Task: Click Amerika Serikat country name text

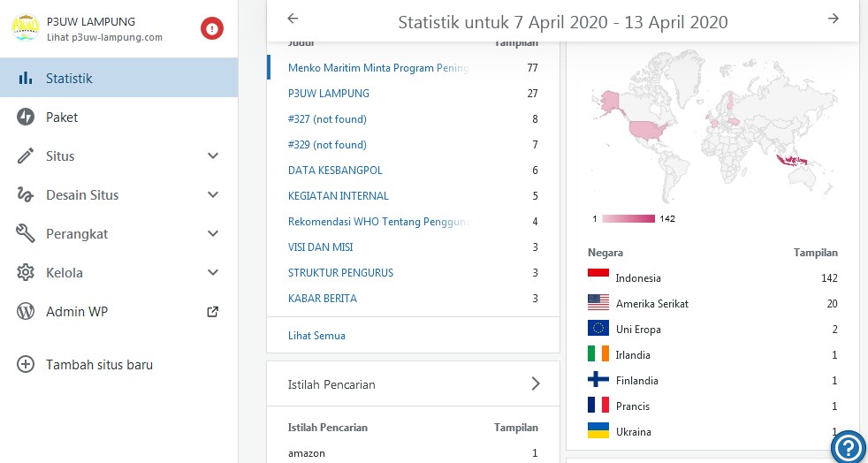Action: click(652, 303)
